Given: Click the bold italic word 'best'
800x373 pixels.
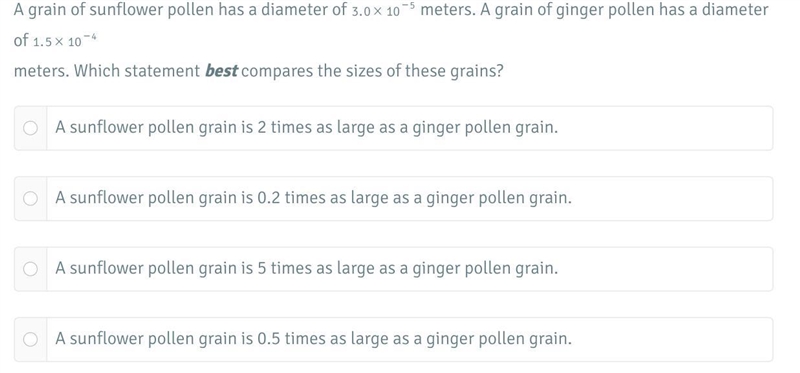Looking at the screenshot, I should pos(221,70).
